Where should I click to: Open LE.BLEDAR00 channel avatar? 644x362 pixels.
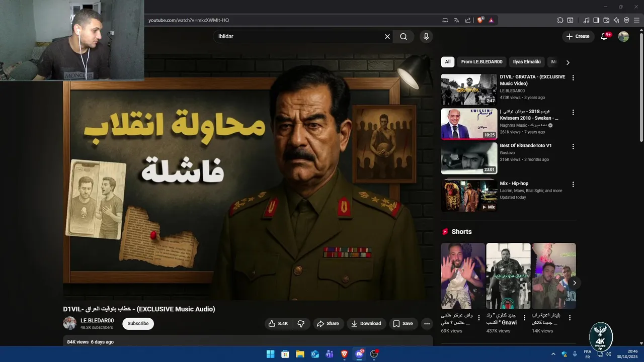coord(69,323)
